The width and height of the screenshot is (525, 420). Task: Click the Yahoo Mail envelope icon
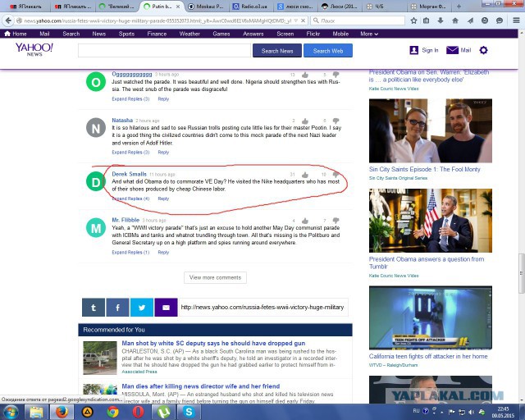[x=452, y=50]
